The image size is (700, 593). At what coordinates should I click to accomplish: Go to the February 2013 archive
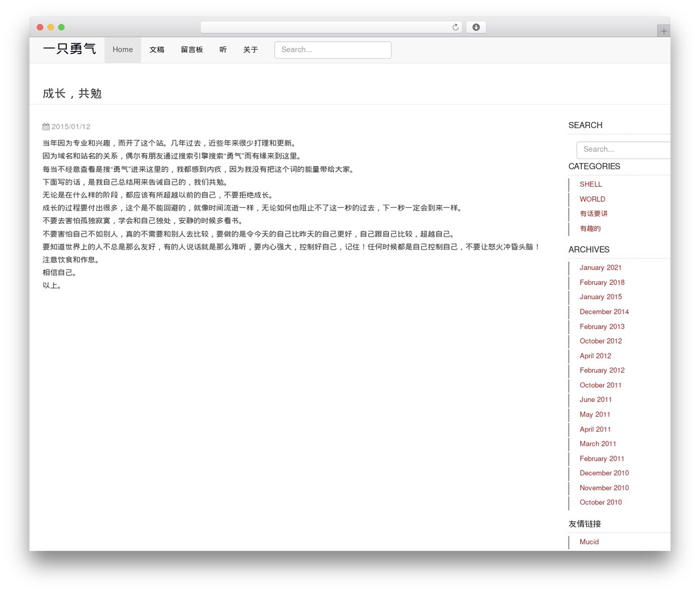pyautogui.click(x=602, y=327)
